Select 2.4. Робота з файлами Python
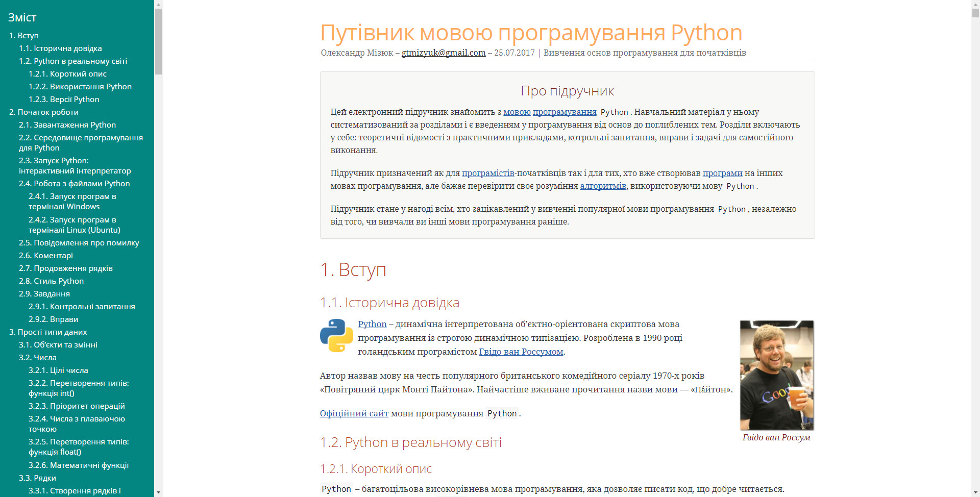Viewport: 980px width, 497px height. pyautogui.click(x=75, y=184)
